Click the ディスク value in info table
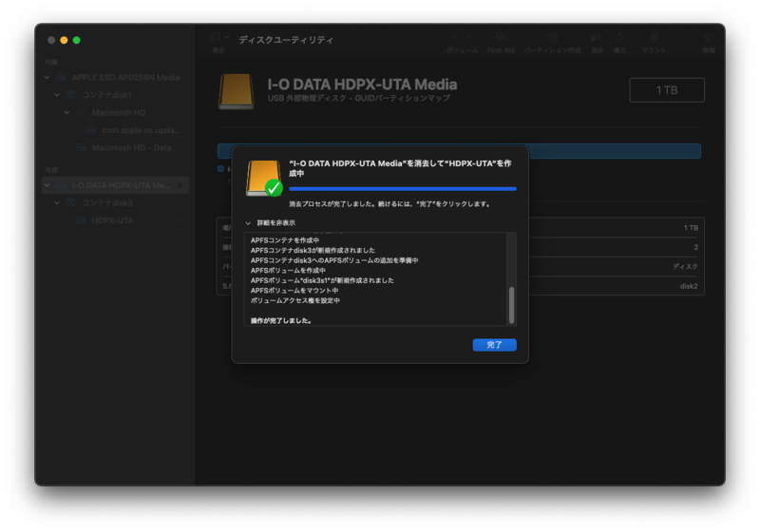760x532 pixels. (685, 267)
